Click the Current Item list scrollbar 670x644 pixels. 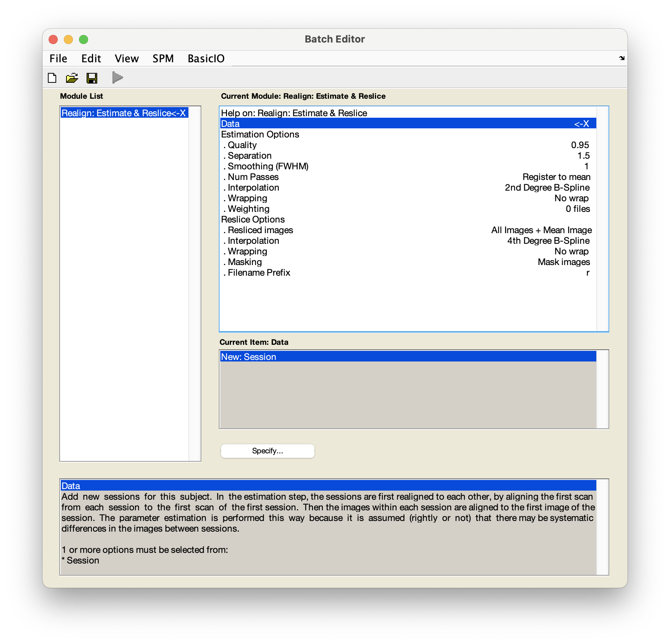click(602, 389)
